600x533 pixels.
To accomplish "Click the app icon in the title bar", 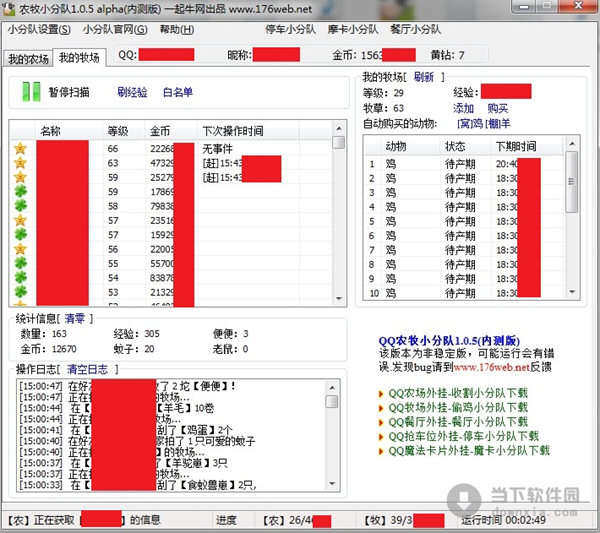I will (10, 9).
